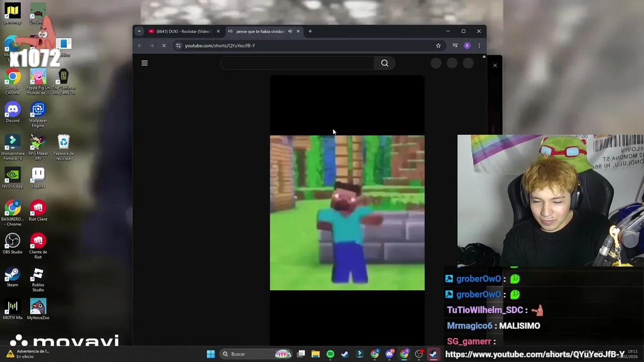This screenshot has height=362, width=644.
Task: Open the Chrome profile avatar B
Action: click(x=467, y=46)
